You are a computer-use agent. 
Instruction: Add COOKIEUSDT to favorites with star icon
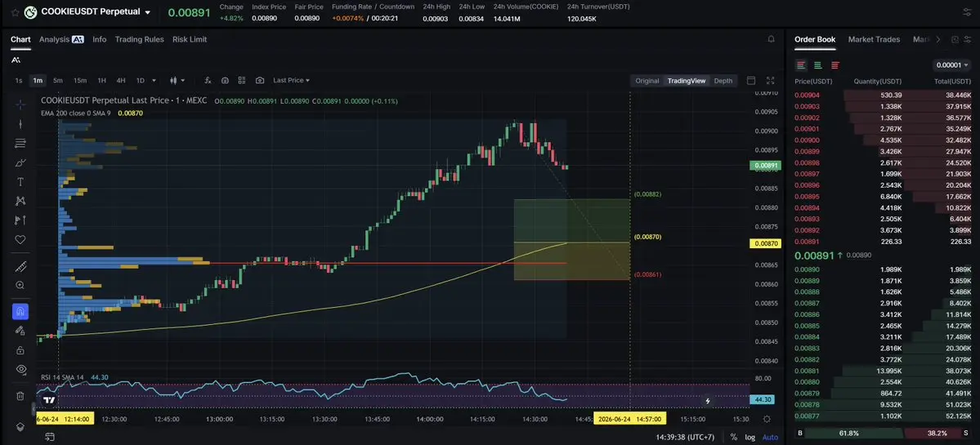pos(15,12)
